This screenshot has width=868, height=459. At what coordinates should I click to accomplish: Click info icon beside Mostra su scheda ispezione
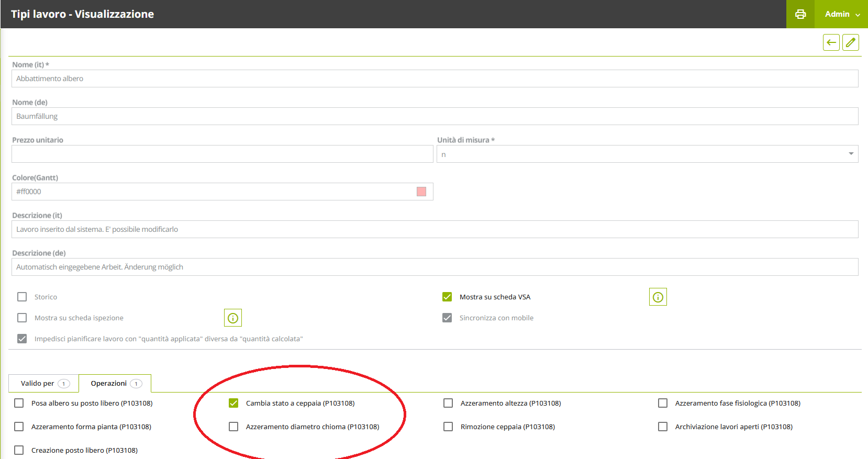pos(233,318)
